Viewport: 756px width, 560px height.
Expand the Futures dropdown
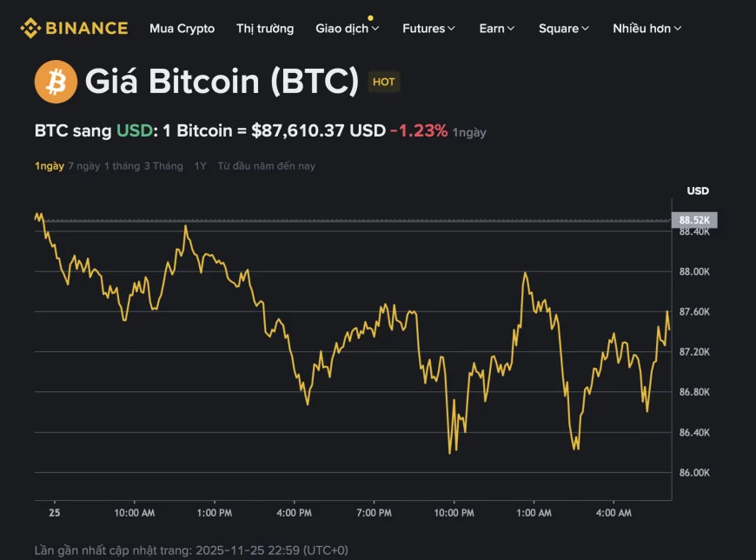tap(428, 28)
